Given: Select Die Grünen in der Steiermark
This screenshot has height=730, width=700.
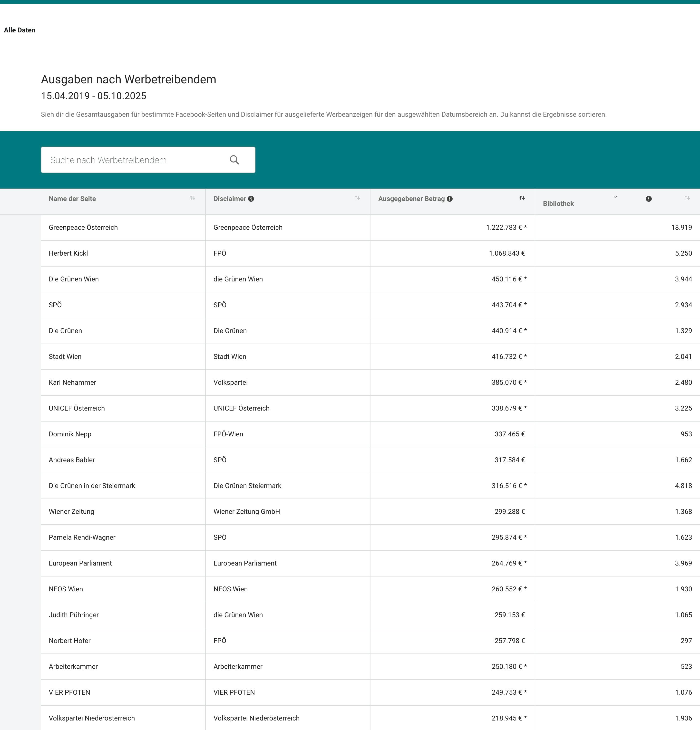Looking at the screenshot, I should 92,486.
